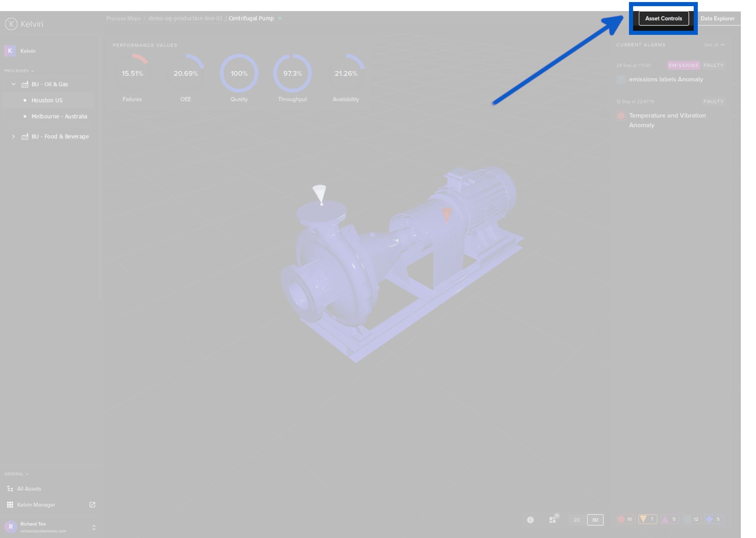Viewport: 756px width, 538px height.
Task: Open All Assets from the sidebar
Action: (29, 488)
